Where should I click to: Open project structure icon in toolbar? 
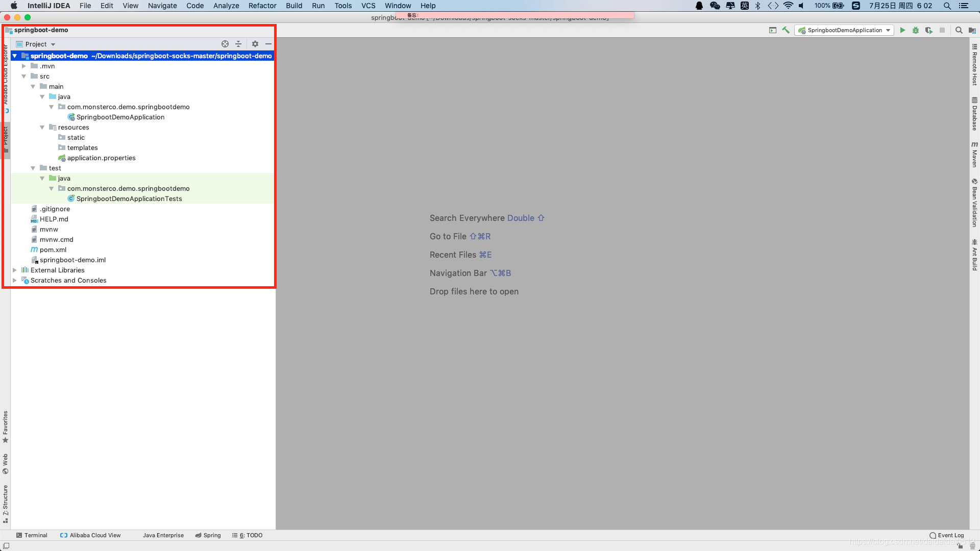pyautogui.click(x=972, y=30)
